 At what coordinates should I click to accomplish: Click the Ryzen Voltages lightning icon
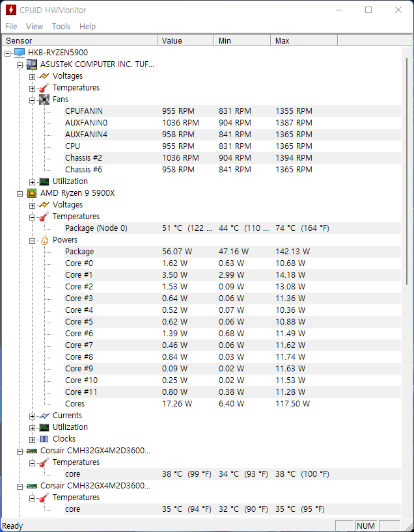[x=44, y=205]
